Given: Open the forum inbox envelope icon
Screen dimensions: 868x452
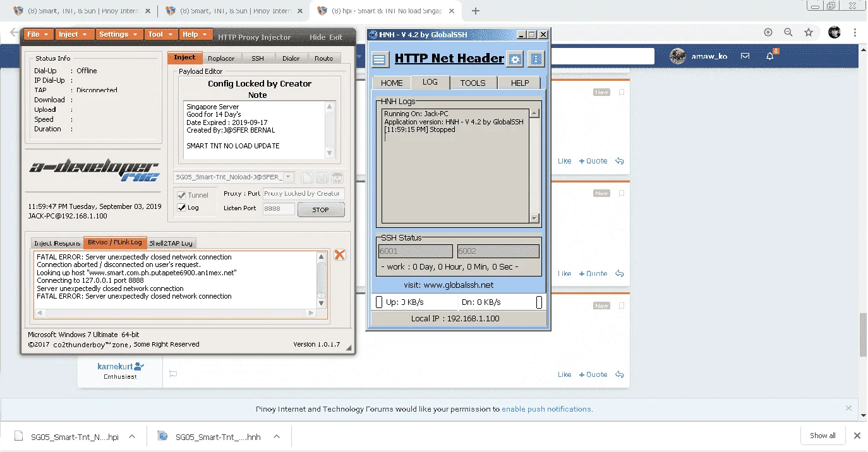Looking at the screenshot, I should (745, 56).
